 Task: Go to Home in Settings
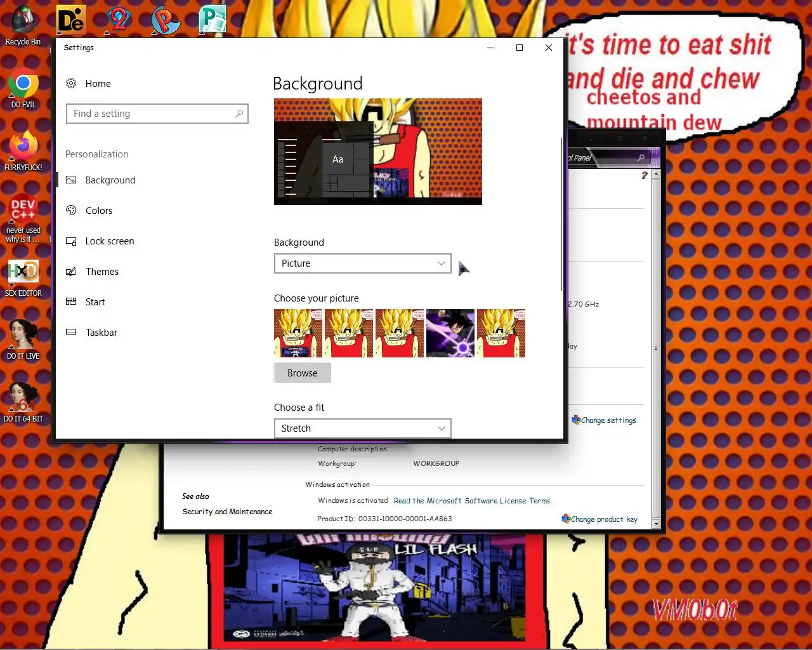[x=98, y=84]
